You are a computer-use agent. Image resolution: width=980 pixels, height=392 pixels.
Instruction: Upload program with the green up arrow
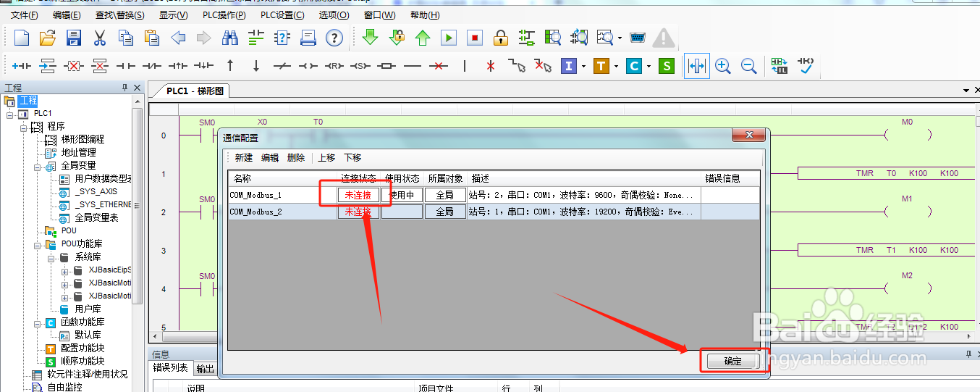coord(423,38)
